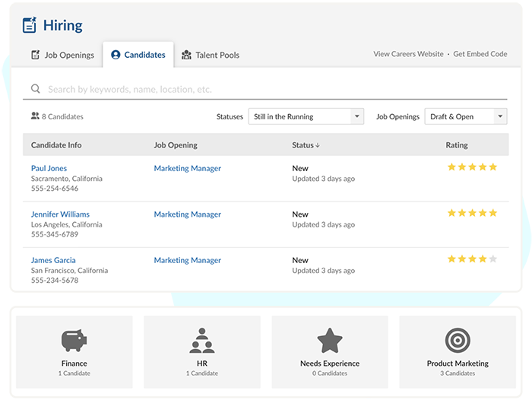The height and width of the screenshot is (400, 532).
Task: Open Paul Jones candidate profile
Action: (49, 168)
